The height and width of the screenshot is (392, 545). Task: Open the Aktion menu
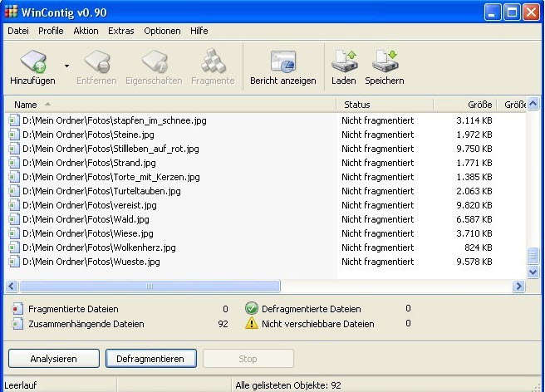point(86,31)
